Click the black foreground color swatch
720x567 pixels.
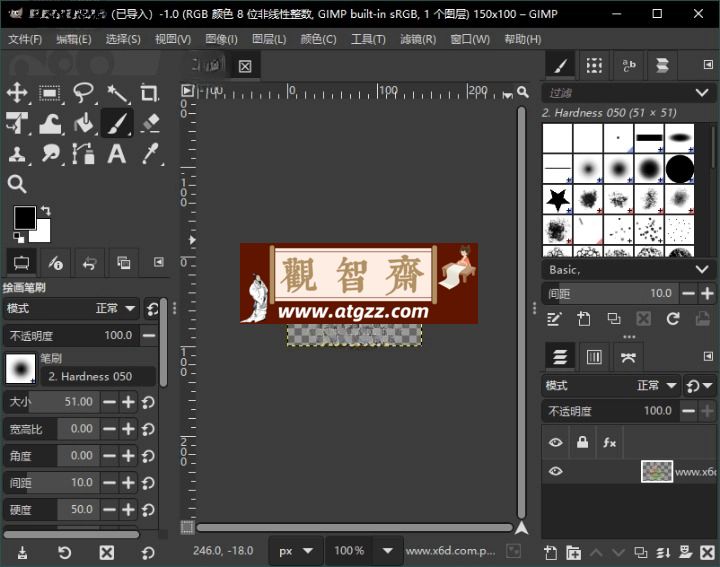click(23, 217)
